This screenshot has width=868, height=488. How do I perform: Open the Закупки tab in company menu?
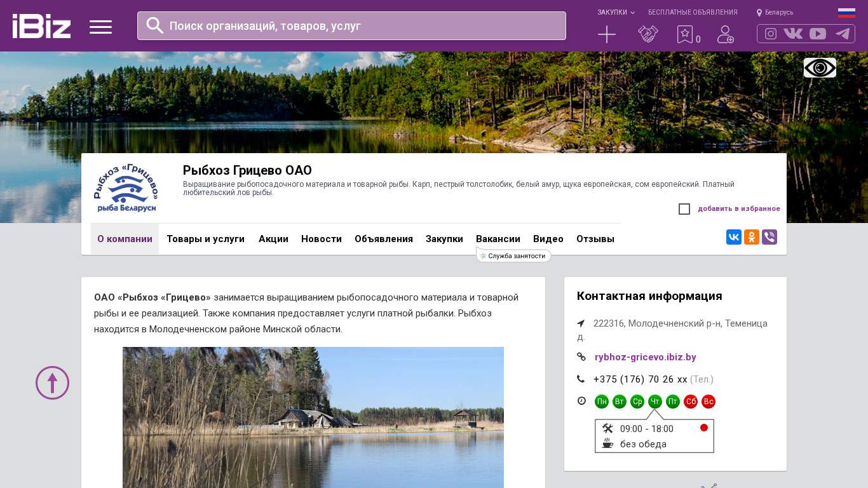(x=444, y=239)
